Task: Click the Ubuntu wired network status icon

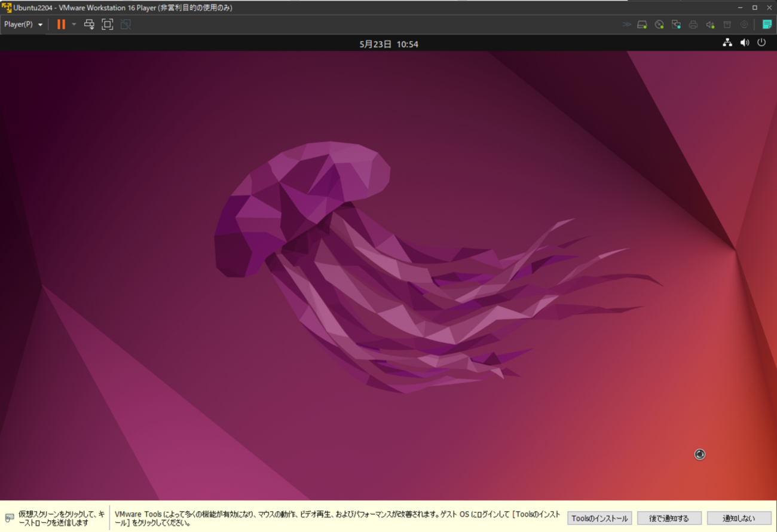Action: [727, 42]
